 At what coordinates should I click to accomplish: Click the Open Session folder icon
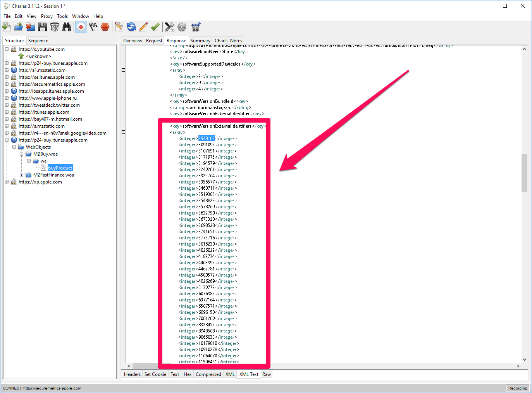(x=18, y=27)
